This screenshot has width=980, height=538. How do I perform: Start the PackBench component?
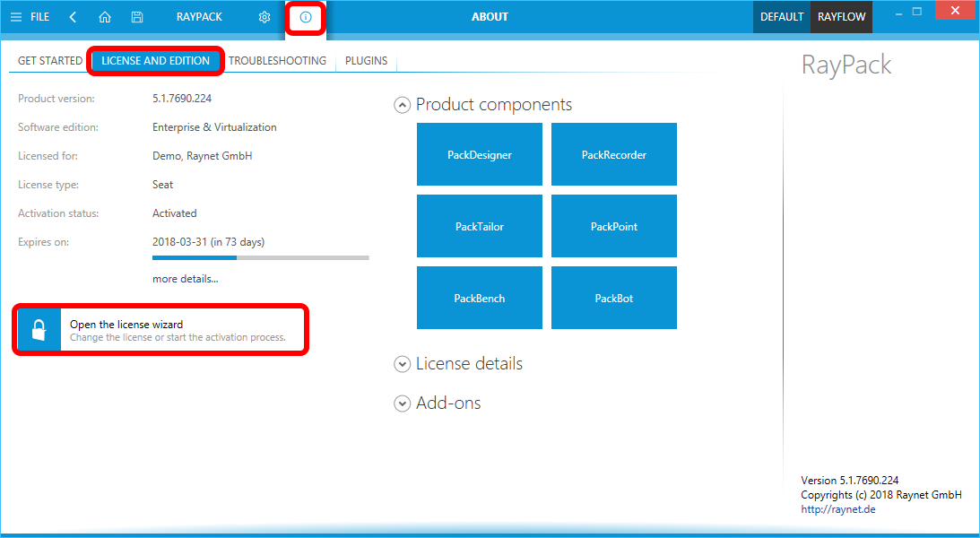coord(480,298)
